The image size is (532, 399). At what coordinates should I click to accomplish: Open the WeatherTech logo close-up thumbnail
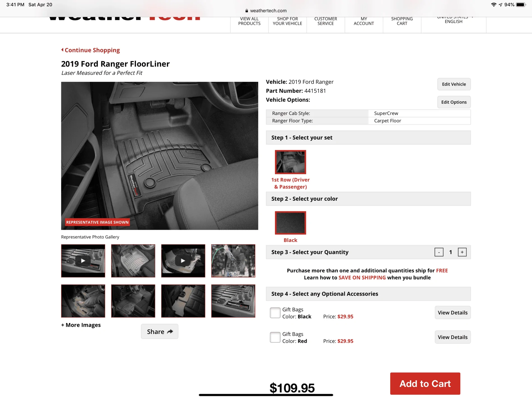coord(233,301)
